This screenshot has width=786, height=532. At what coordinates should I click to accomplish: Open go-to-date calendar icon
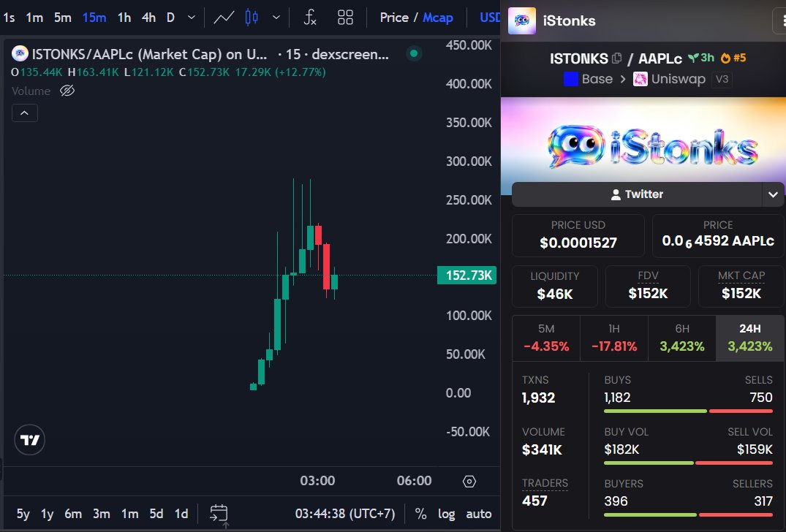point(219,514)
